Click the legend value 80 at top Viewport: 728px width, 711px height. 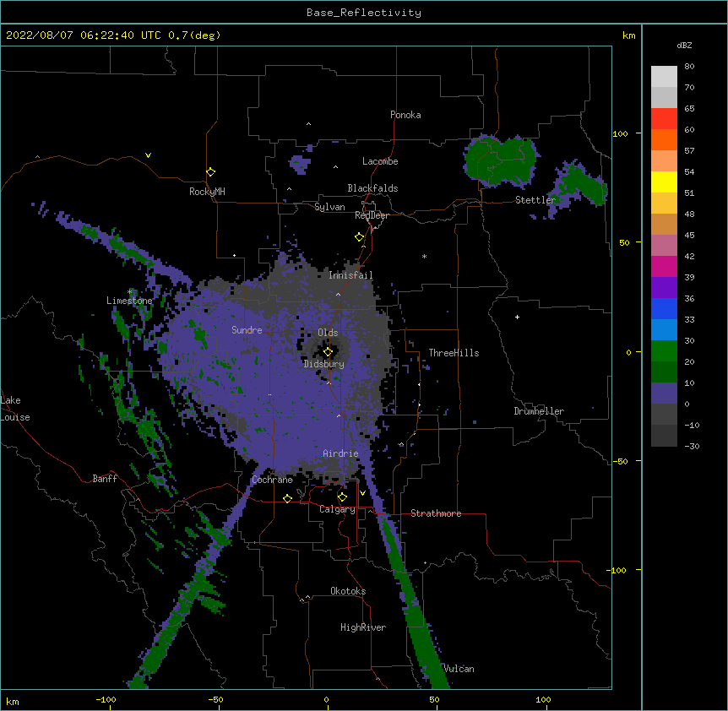tap(689, 67)
